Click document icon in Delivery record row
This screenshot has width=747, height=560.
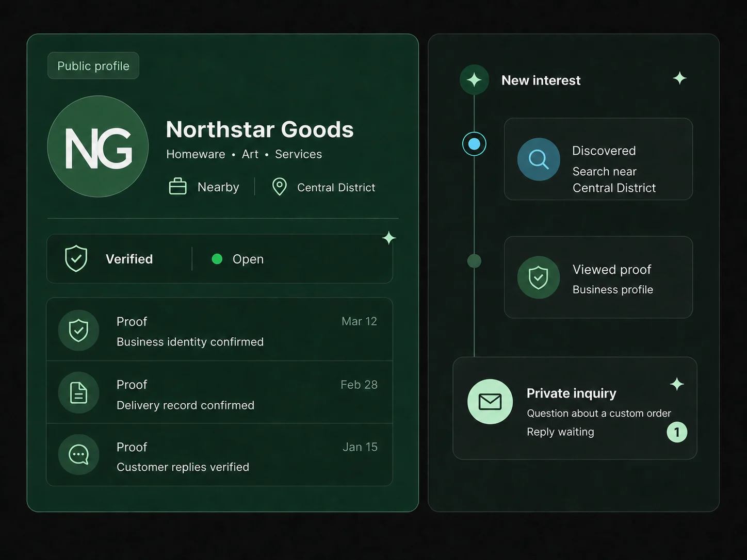click(x=78, y=393)
